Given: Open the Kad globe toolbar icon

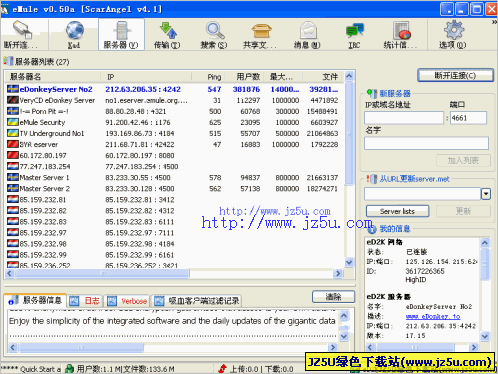Looking at the screenshot, I should click(x=75, y=30).
